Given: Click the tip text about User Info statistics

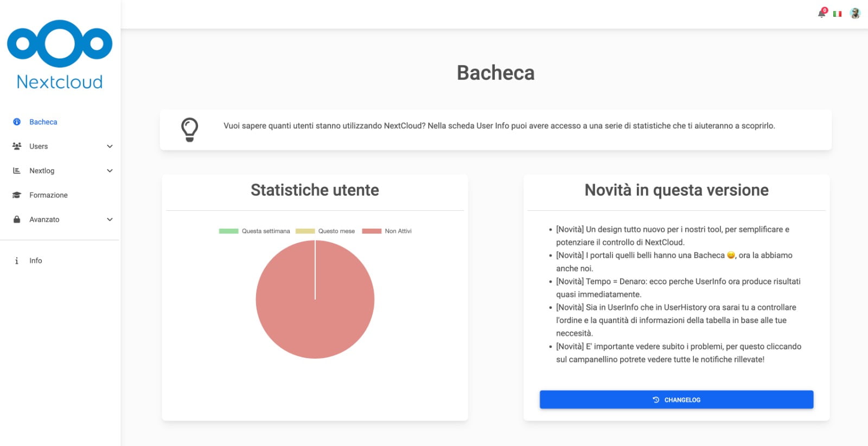Looking at the screenshot, I should click(499, 126).
